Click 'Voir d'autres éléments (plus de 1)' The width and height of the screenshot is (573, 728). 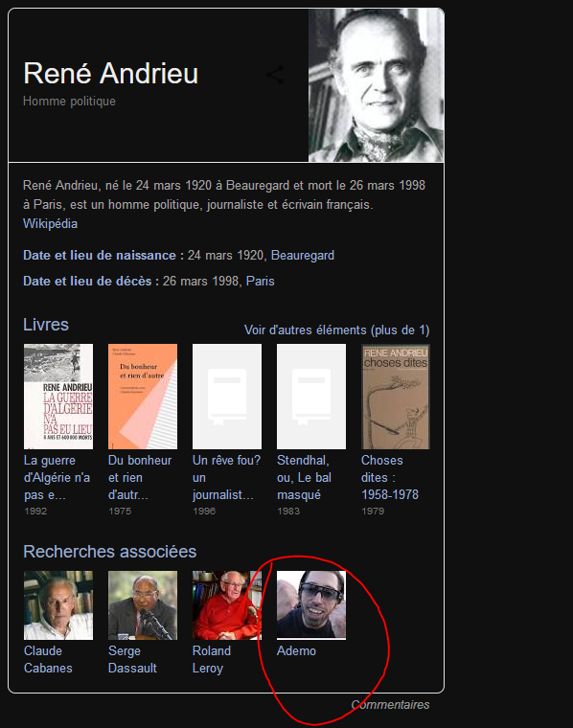pos(336,330)
